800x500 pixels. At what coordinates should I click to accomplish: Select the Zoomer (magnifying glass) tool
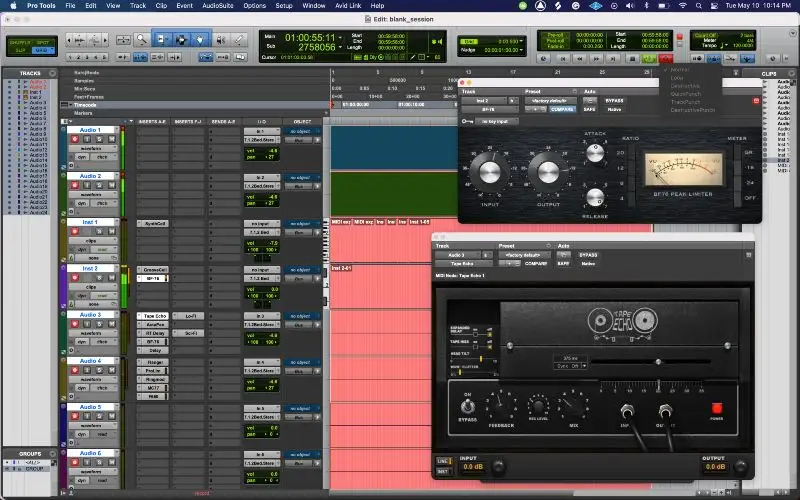coord(142,39)
